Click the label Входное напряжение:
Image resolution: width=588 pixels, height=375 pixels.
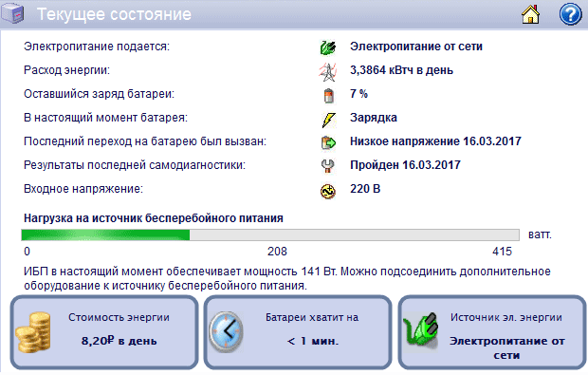83,189
